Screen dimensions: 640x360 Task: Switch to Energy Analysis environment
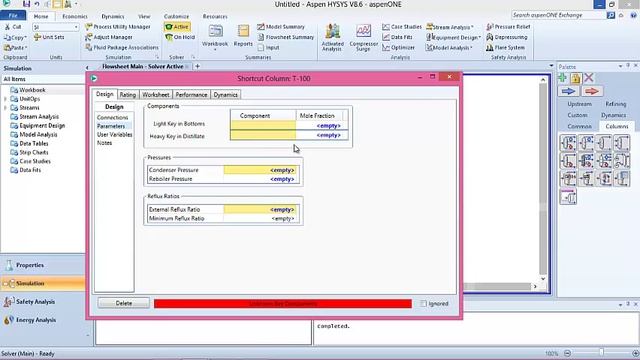click(x=43, y=320)
